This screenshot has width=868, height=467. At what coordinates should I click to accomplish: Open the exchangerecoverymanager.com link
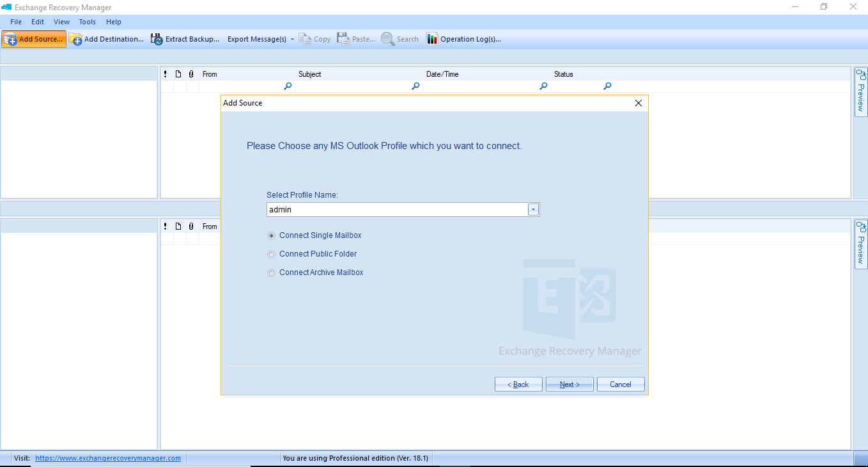click(x=108, y=458)
